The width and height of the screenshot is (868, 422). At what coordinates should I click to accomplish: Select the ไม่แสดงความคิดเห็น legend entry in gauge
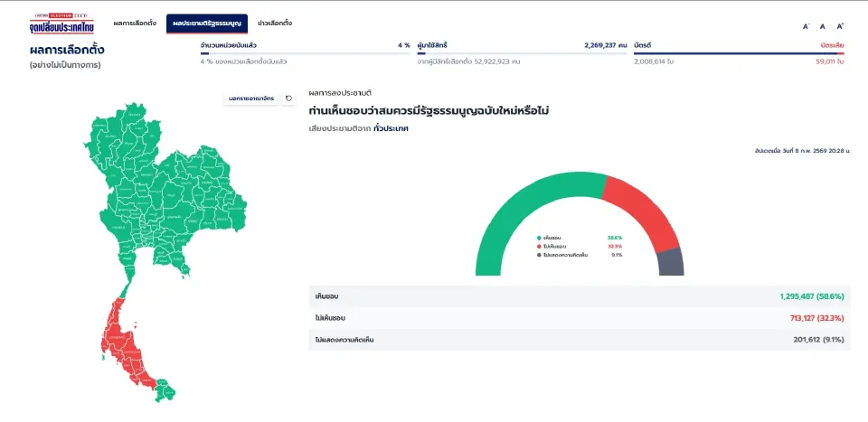coord(580,255)
